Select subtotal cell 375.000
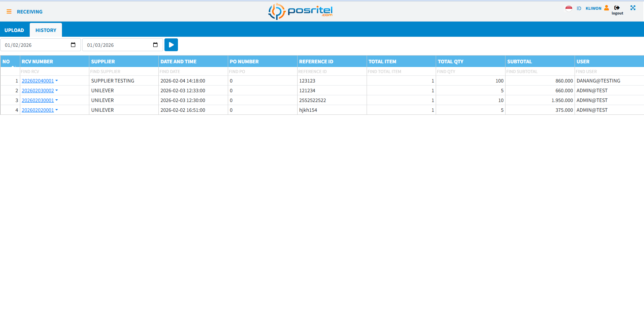 coord(540,110)
